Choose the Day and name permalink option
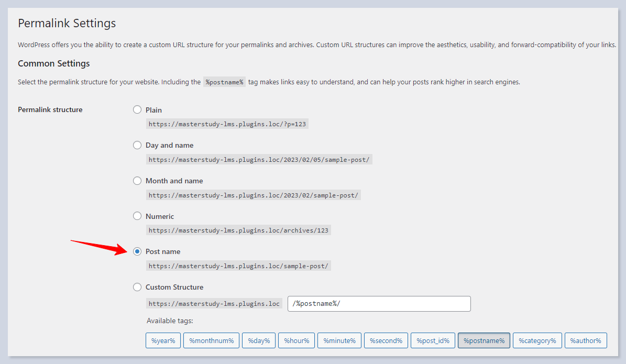This screenshot has width=626, height=364. tap(137, 145)
